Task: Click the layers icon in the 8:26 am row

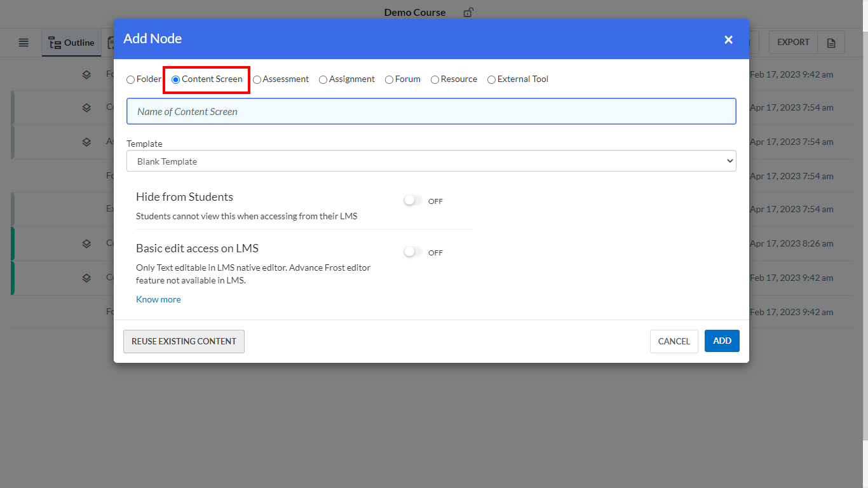Action: pos(86,243)
